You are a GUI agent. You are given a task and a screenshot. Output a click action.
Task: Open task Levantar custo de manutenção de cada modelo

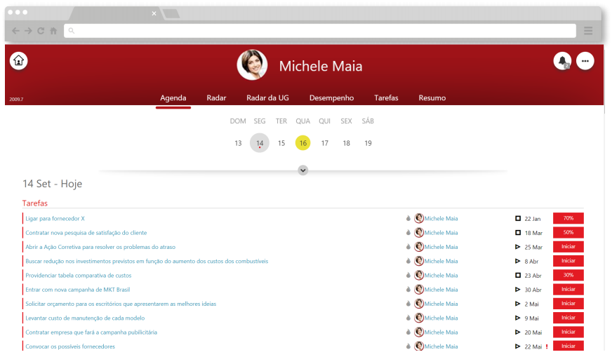[85, 318]
